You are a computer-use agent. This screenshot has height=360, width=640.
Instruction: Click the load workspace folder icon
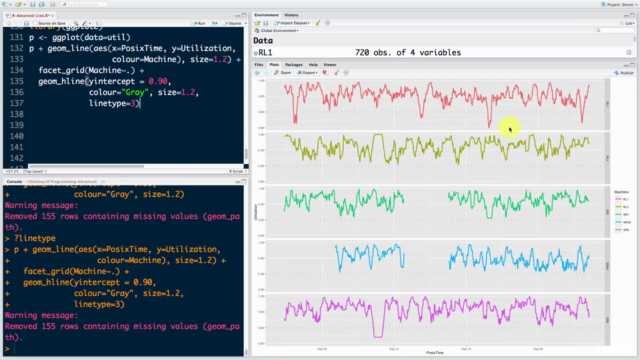pos(257,23)
